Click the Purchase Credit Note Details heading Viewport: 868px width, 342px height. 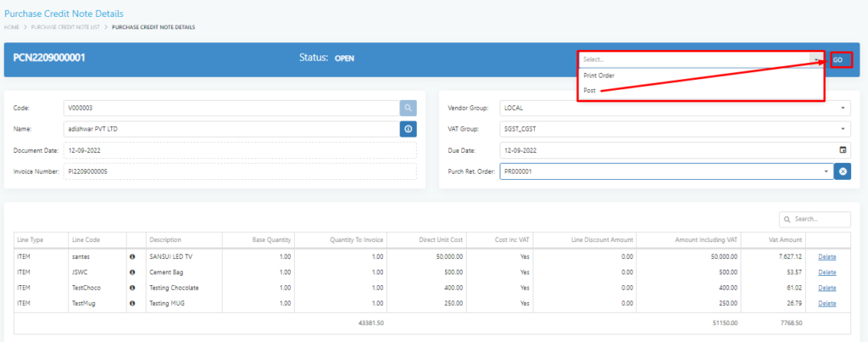(x=64, y=14)
